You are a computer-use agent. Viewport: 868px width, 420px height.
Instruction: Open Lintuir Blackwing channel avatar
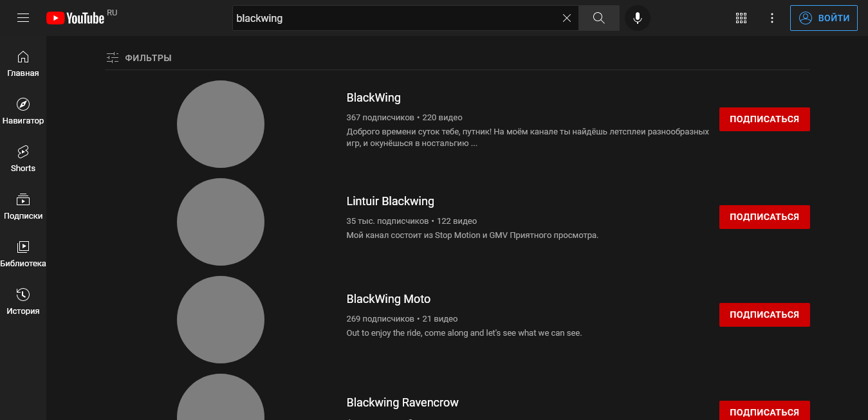221,222
